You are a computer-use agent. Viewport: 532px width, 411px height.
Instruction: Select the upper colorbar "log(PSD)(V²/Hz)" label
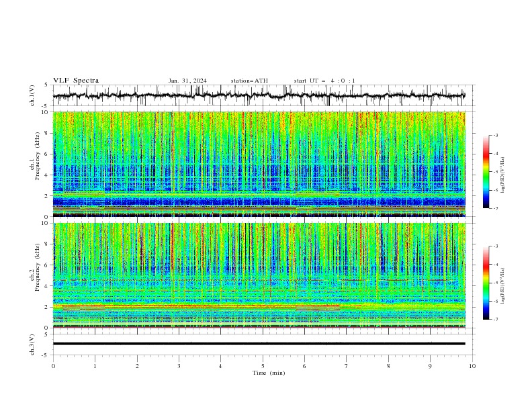502,175
